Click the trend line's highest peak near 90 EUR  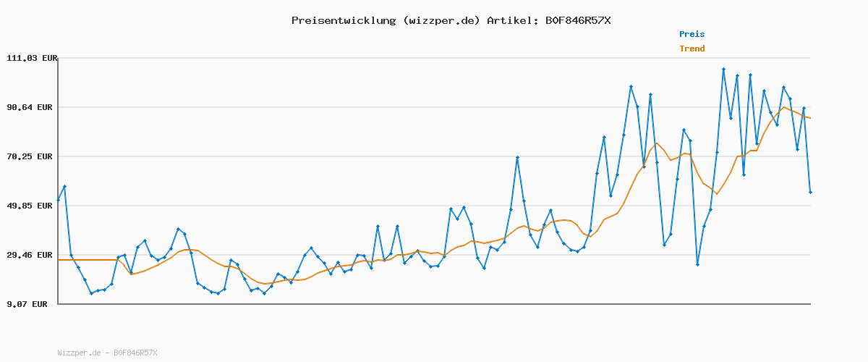(783, 107)
